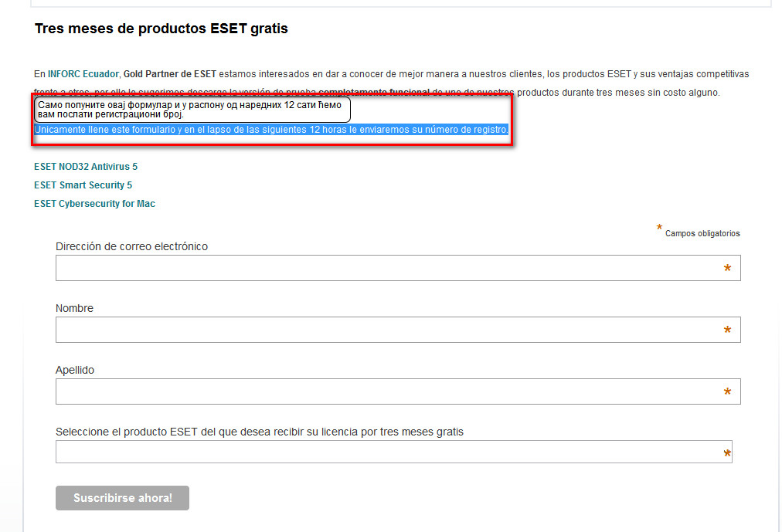This screenshot has height=532, width=782.
Task: Click the 'Seleccione el producto ESET' label
Action: (259, 432)
